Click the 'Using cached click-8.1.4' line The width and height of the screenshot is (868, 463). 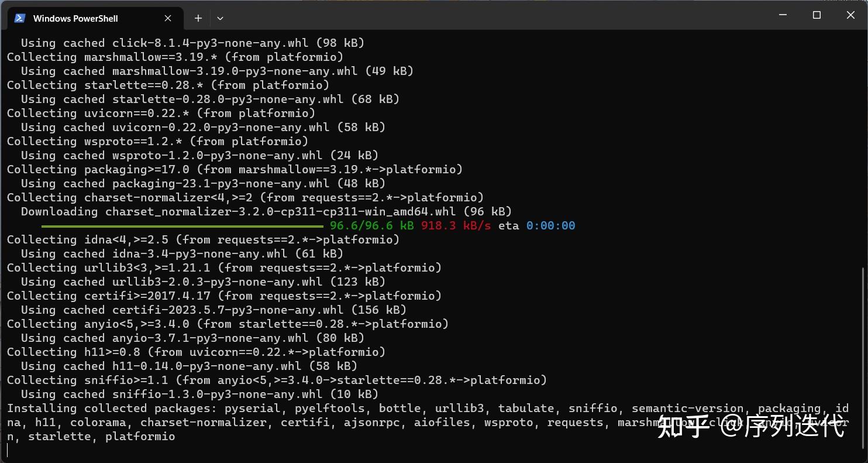click(193, 43)
